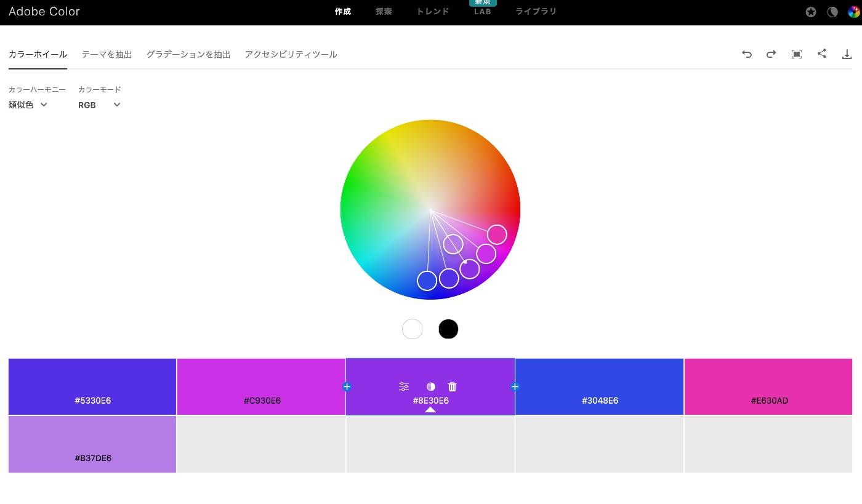Open the fullscreen preview icon
Screen dimensions: 862x504
(x=796, y=54)
